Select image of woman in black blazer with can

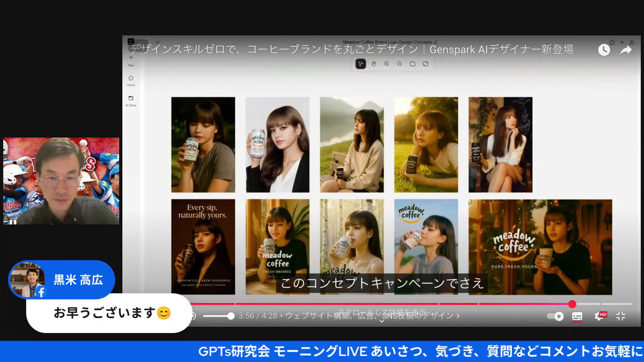(277, 145)
